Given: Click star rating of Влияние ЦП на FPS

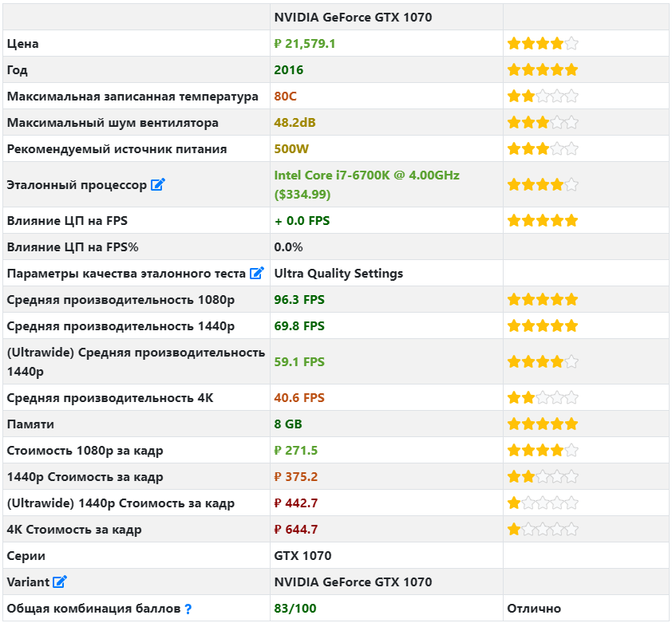Looking at the screenshot, I should pyautogui.click(x=543, y=221).
